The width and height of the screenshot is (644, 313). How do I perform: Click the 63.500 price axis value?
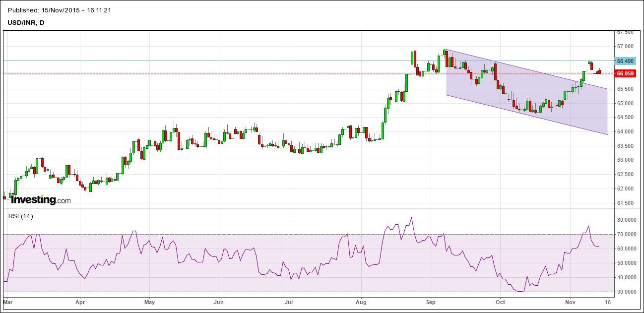[x=625, y=146]
